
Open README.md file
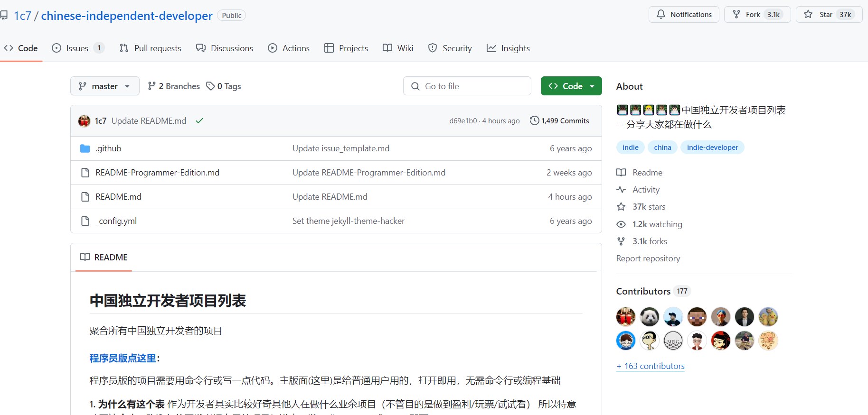coord(118,197)
